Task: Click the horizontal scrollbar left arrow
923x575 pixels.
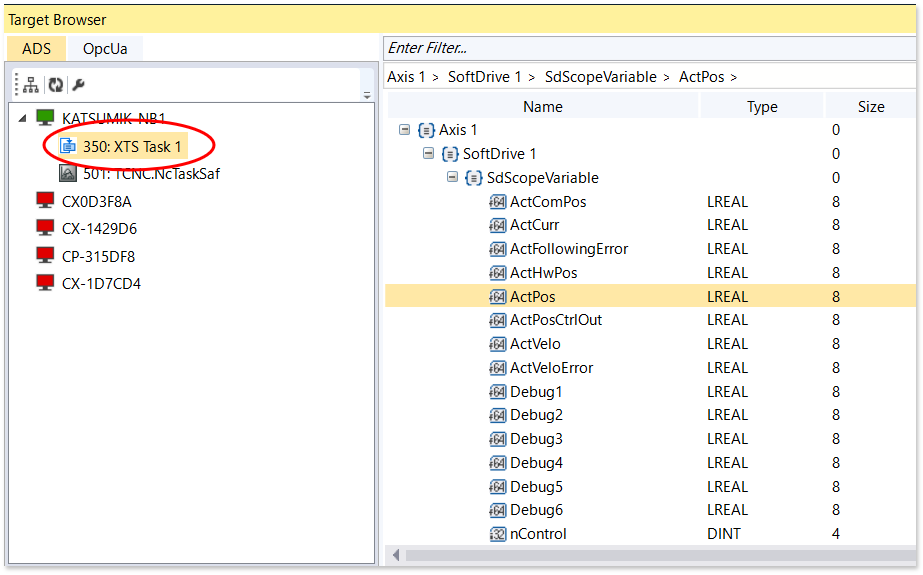Action: coord(396,555)
